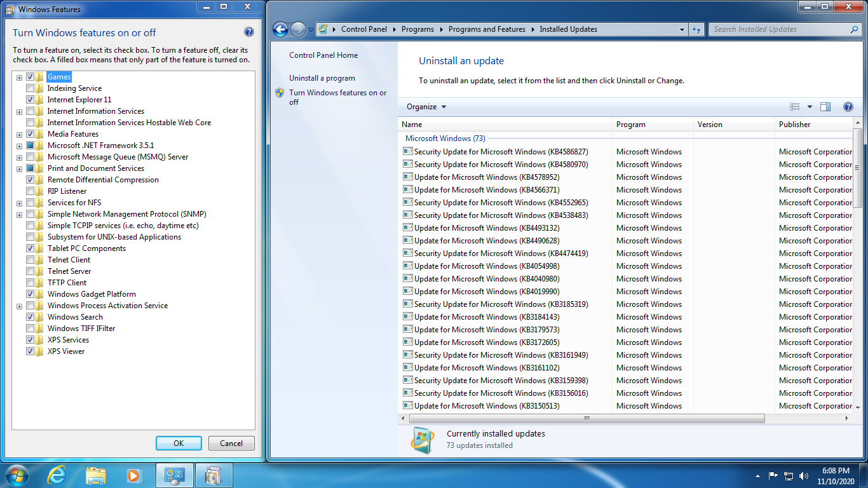Click the volume speaker tray icon
The width and height of the screenshot is (868, 488).
(804, 475)
